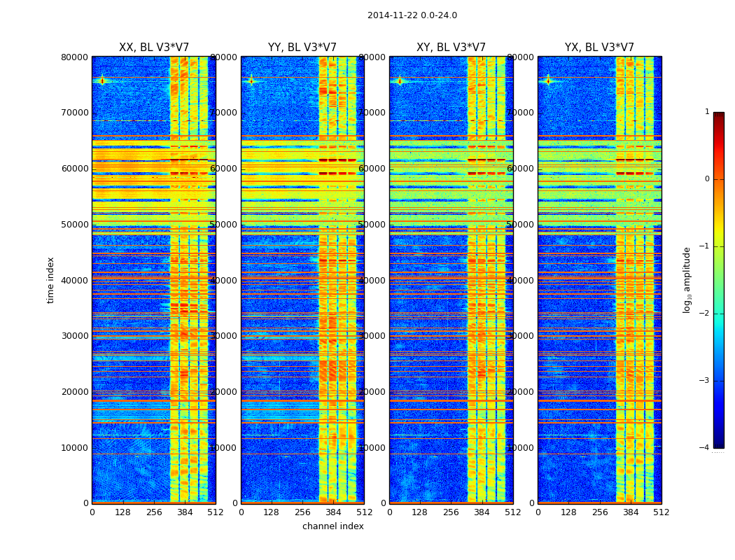Click colorbar tick label "1"
This screenshot has width=735, height=560.
point(707,112)
